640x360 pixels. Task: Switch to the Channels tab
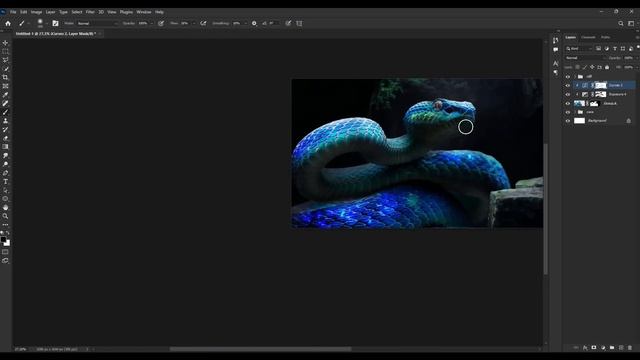pyautogui.click(x=588, y=38)
